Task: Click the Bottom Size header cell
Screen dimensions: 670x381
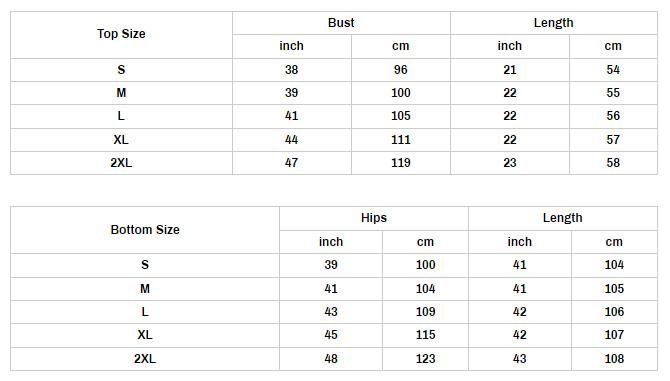Action: pyautogui.click(x=145, y=230)
